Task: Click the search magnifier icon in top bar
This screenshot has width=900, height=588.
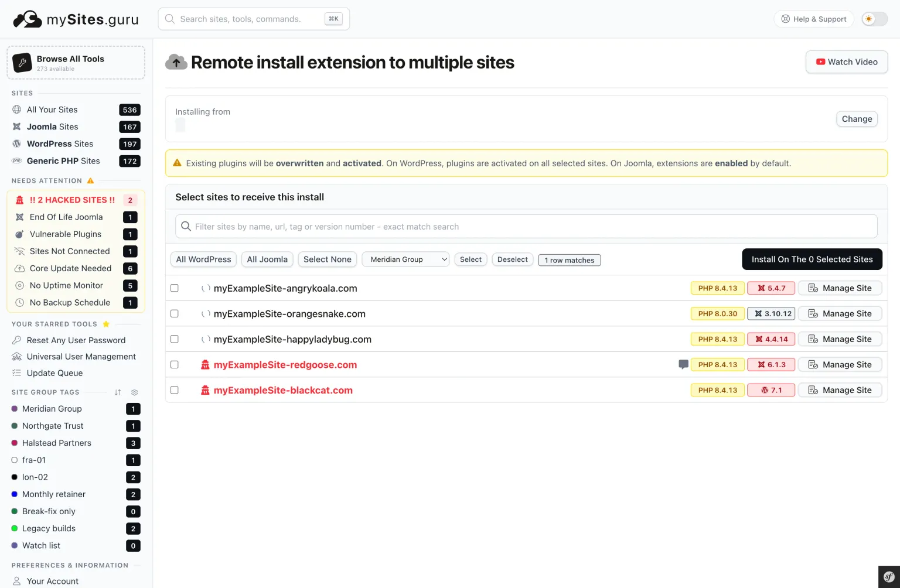Action: point(170,19)
